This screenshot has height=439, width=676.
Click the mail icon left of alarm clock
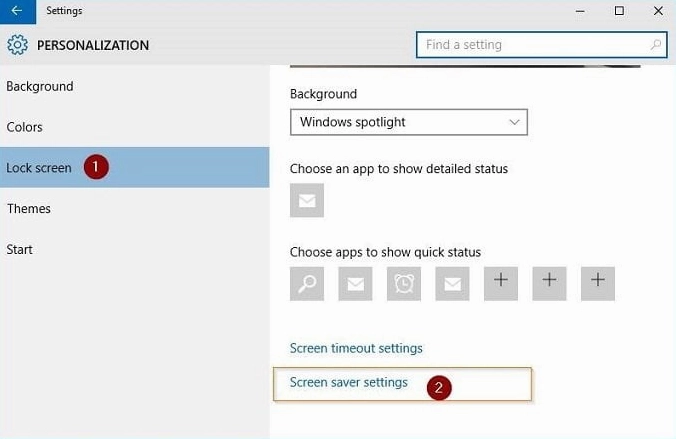coord(355,284)
